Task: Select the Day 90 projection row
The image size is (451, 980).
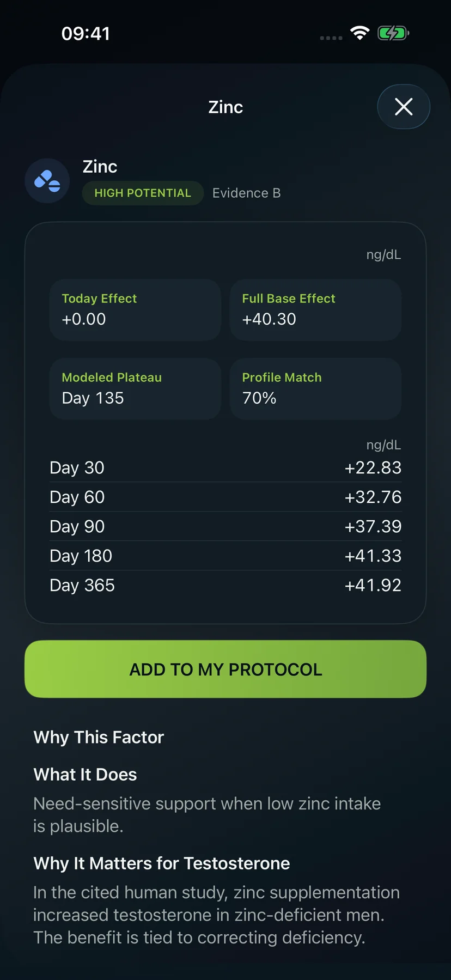Action: pos(225,526)
